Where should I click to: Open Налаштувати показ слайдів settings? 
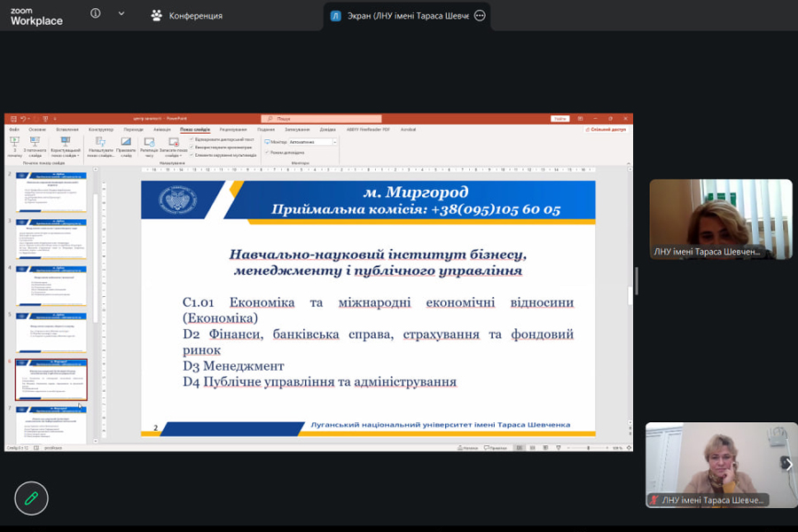(x=101, y=147)
